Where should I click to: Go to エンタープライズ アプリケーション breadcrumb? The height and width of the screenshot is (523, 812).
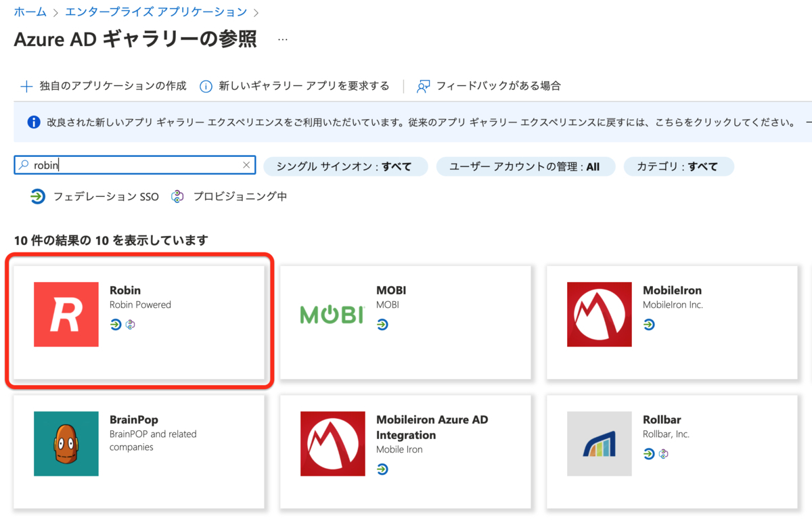[156, 12]
